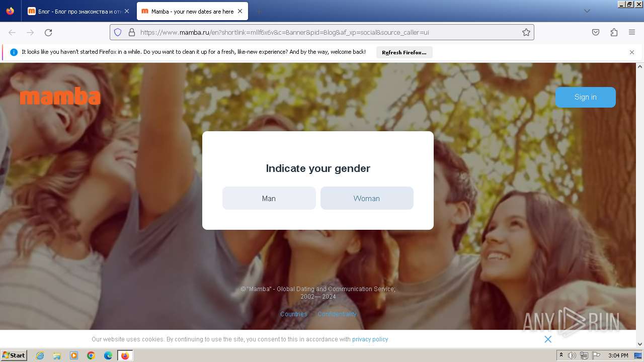
Task: Restore down the Firefox window
Action: (629, 4)
